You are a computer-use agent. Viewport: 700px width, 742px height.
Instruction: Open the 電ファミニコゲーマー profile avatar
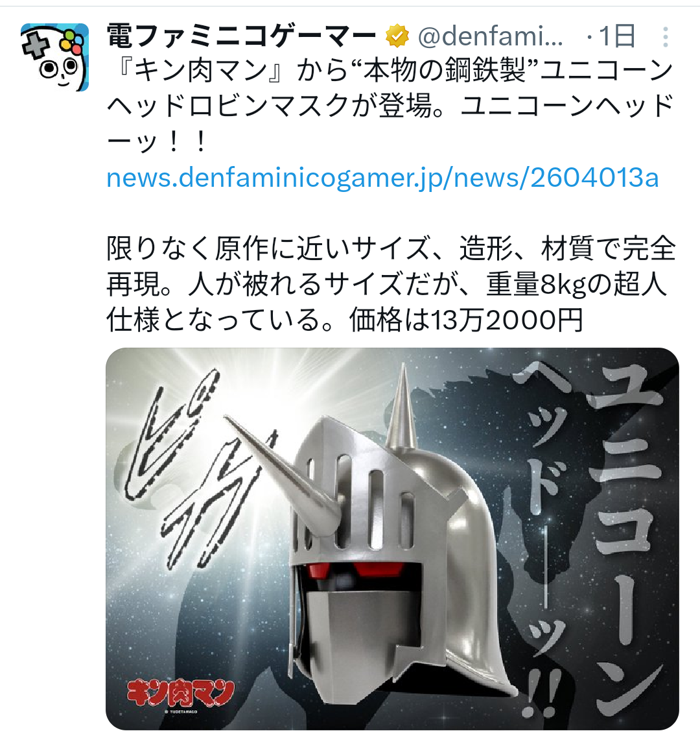55,57
